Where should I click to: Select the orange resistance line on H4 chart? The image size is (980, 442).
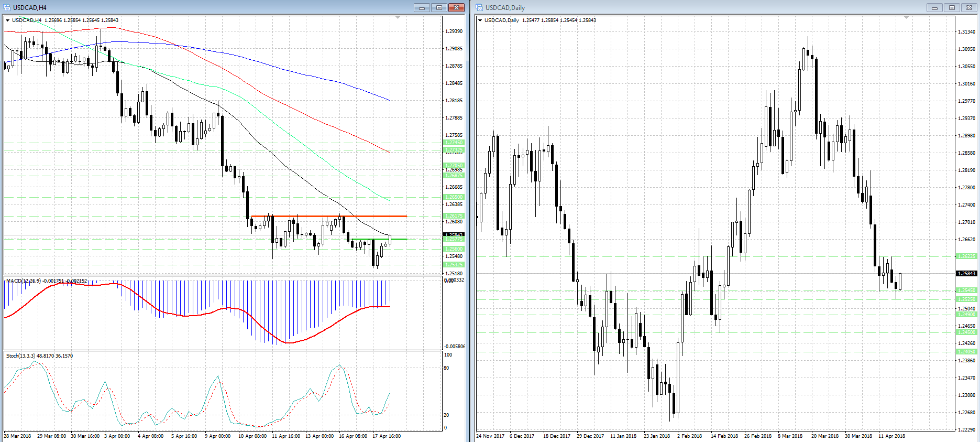[329, 216]
